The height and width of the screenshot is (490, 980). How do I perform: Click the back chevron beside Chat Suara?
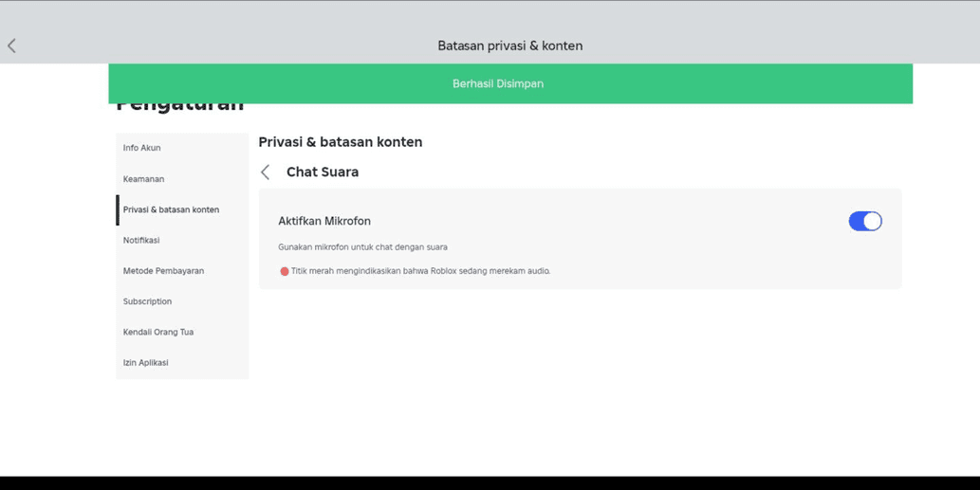(x=266, y=172)
